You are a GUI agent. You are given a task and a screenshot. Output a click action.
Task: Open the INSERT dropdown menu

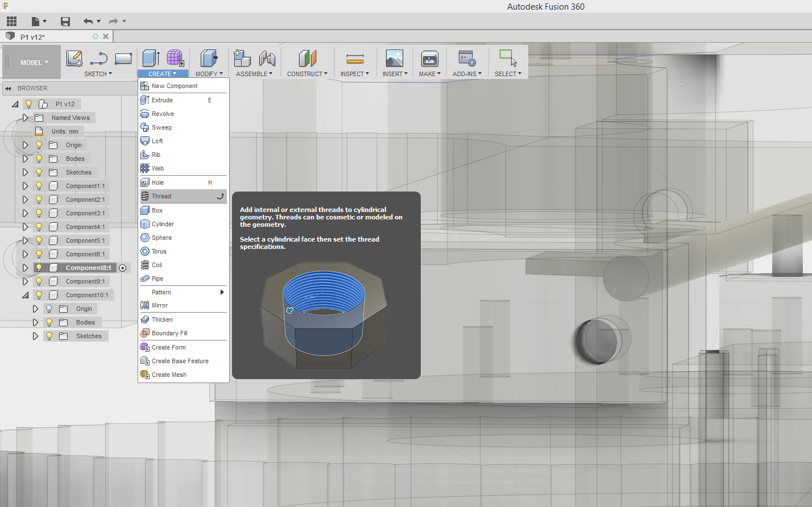point(395,74)
